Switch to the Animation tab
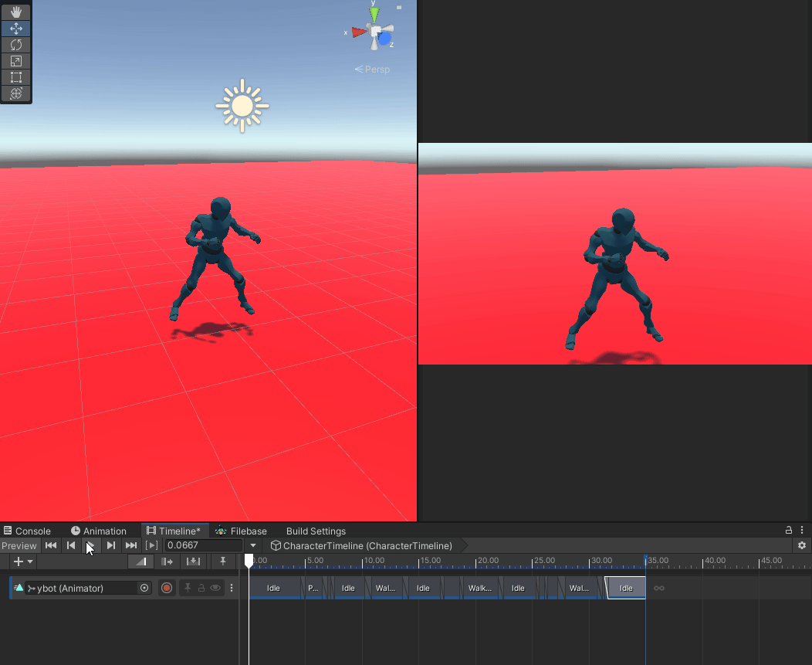812x665 pixels. tap(104, 531)
